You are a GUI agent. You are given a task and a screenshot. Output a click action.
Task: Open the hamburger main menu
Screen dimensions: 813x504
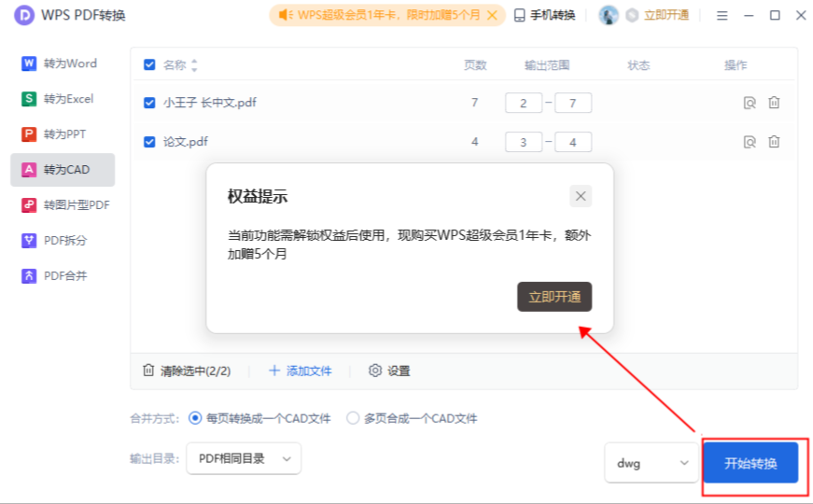tap(722, 16)
